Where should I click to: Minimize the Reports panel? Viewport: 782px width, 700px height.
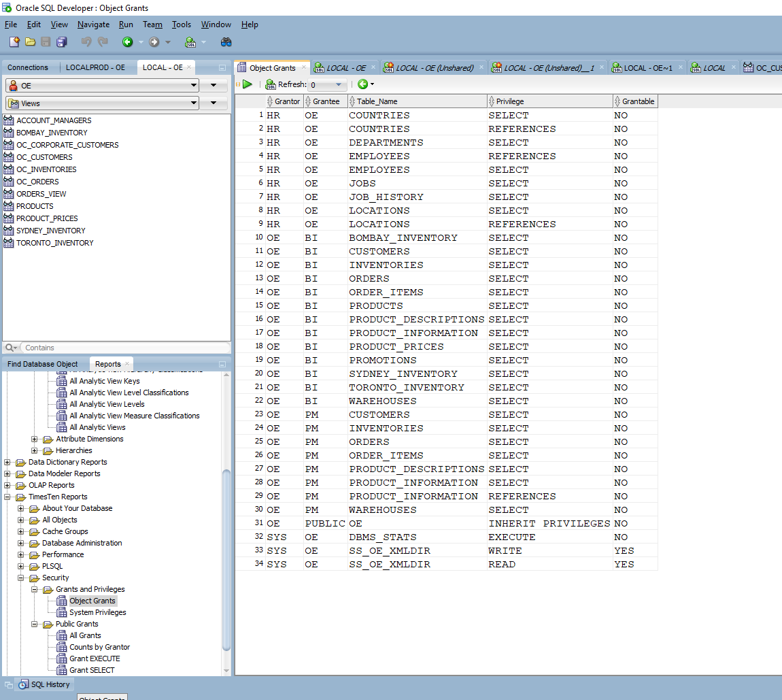click(x=222, y=364)
